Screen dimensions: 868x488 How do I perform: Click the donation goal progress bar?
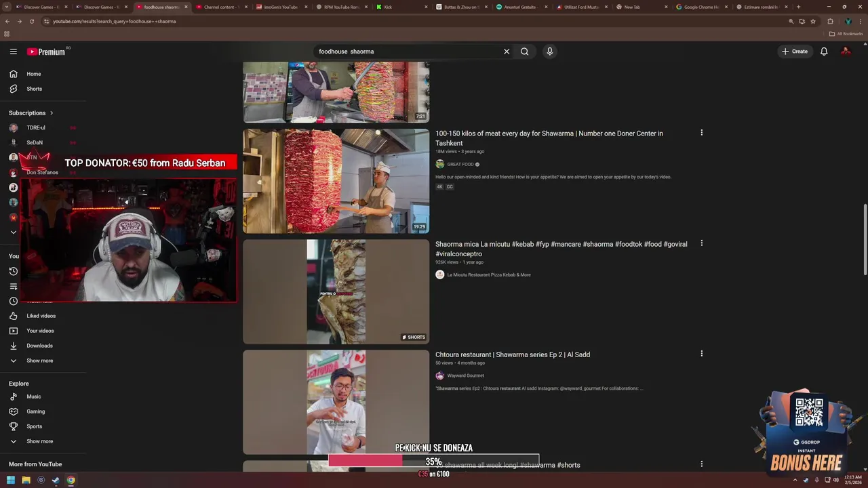pos(433,462)
